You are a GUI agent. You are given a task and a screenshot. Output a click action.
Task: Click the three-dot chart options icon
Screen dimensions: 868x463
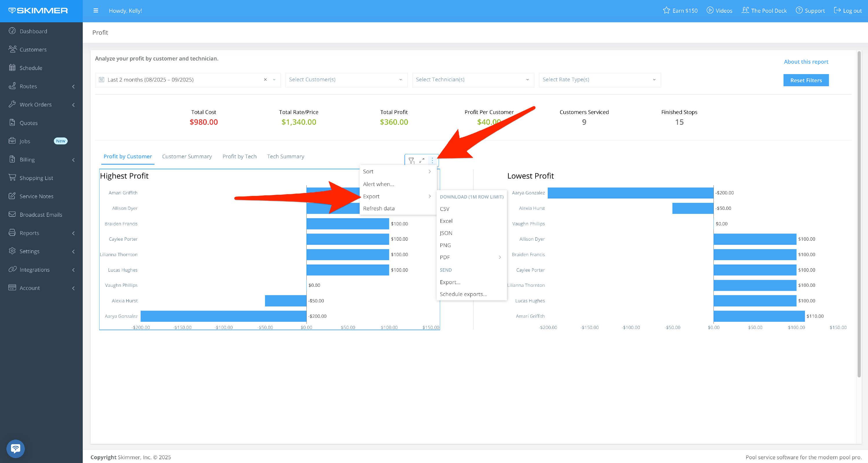432,160
